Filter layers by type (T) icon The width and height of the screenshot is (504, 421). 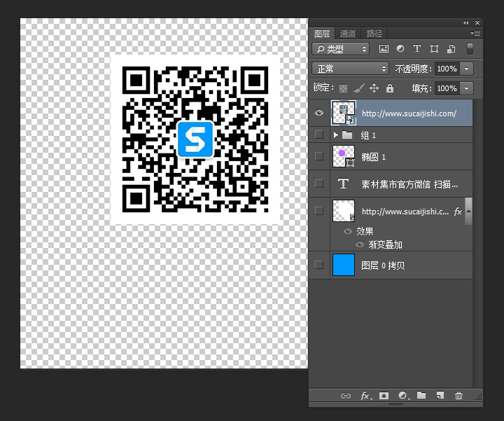(417, 48)
